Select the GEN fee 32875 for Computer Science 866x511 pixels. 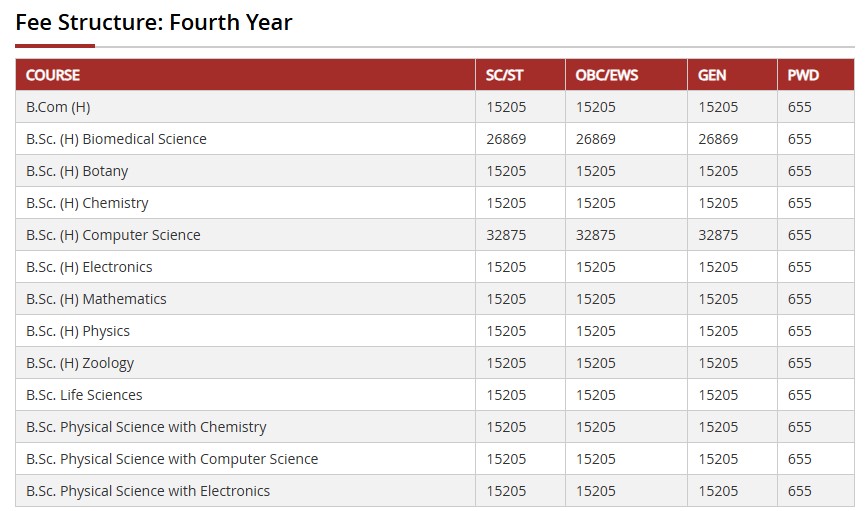[x=718, y=235]
